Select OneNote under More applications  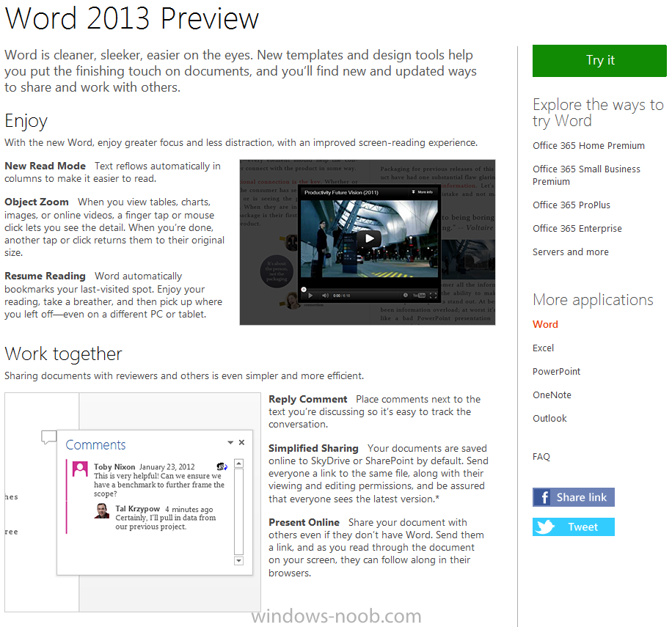click(x=552, y=395)
